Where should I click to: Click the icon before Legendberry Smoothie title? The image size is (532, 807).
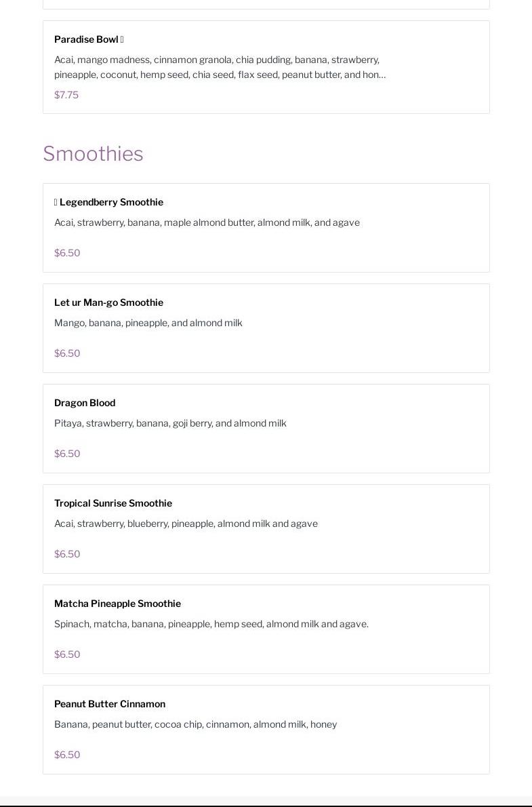[56, 202]
